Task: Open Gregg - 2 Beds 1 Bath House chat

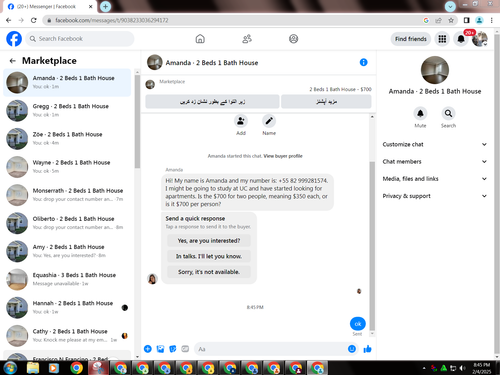Action: click(x=67, y=110)
